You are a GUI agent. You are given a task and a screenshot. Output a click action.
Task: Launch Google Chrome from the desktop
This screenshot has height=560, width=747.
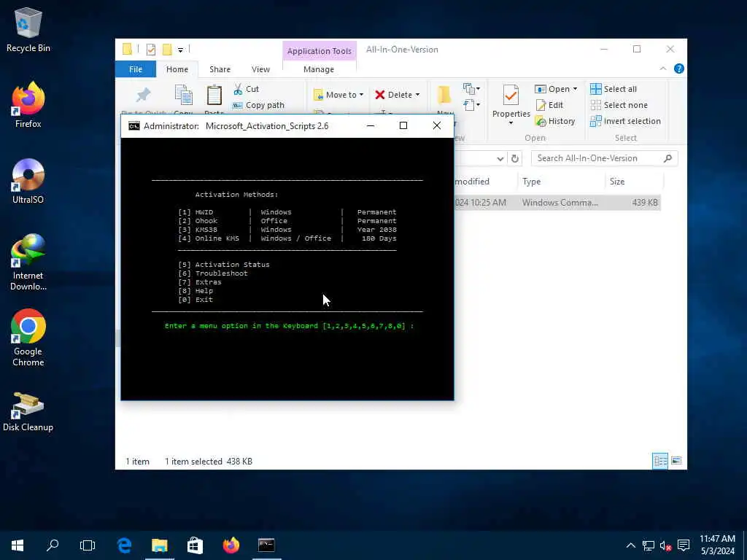[x=28, y=338]
